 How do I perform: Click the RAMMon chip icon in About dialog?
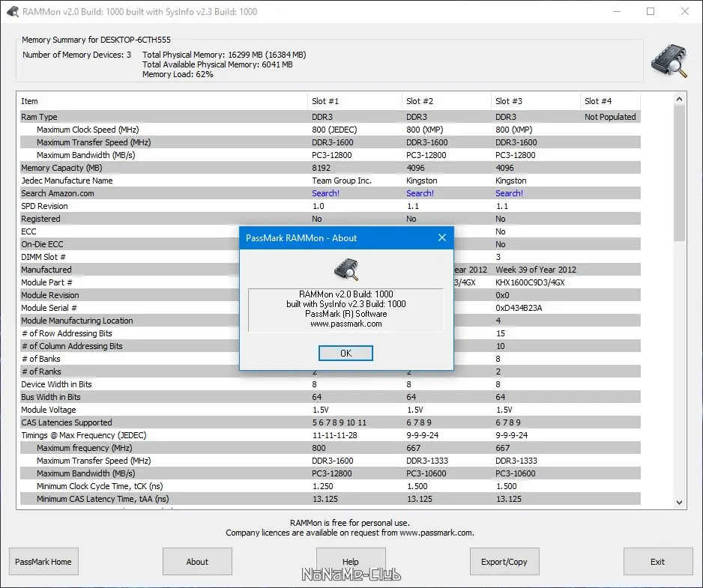tap(346, 270)
